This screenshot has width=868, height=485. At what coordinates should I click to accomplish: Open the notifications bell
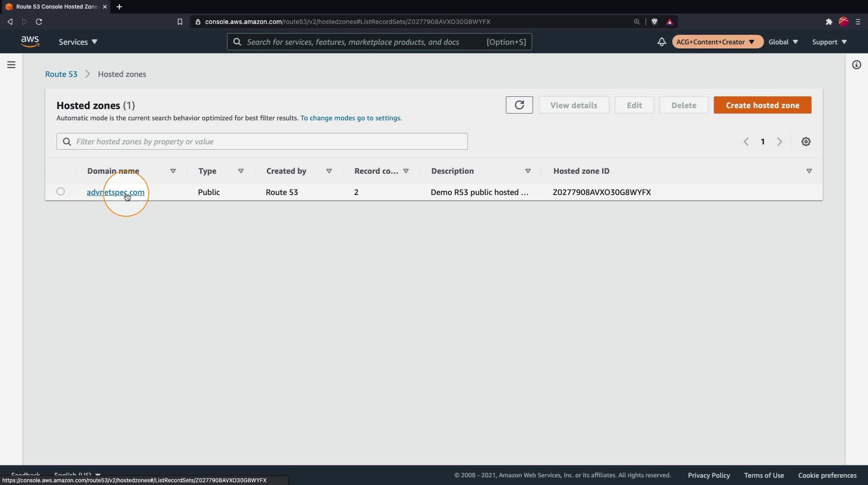(x=661, y=42)
